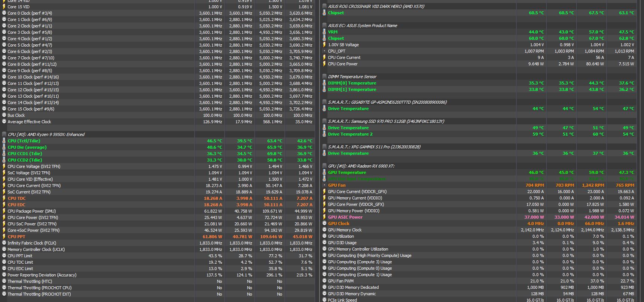Click the lightning icon next to CPU TDC
The width and height of the screenshot is (644, 302).
click(x=4, y=198)
